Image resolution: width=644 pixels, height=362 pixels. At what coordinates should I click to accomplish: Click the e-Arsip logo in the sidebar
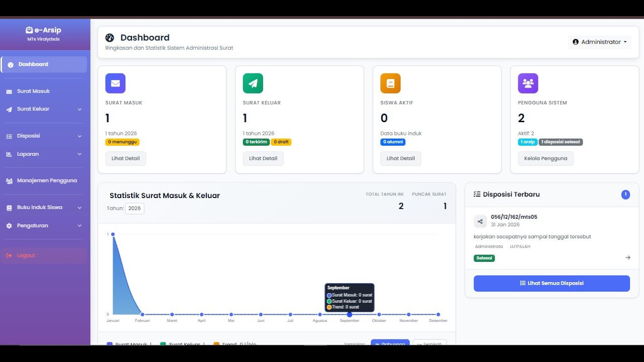click(44, 30)
